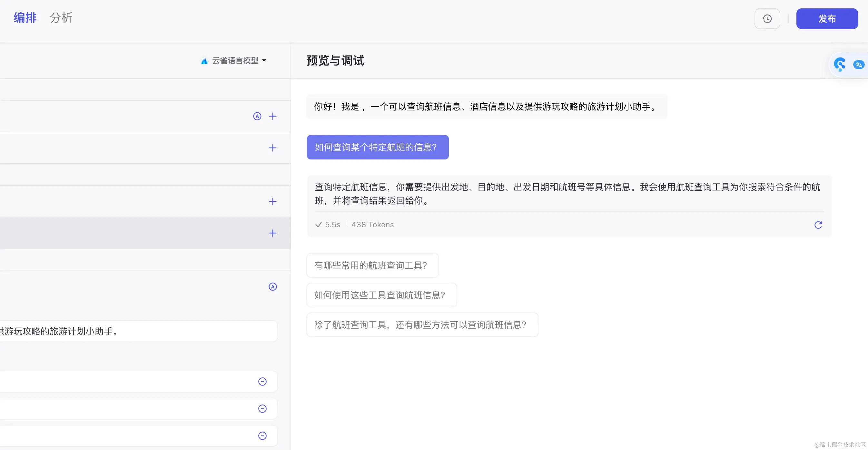This screenshot has width=868, height=450.
Task: Click the plus icon beside top circled-A
Action: (x=272, y=117)
